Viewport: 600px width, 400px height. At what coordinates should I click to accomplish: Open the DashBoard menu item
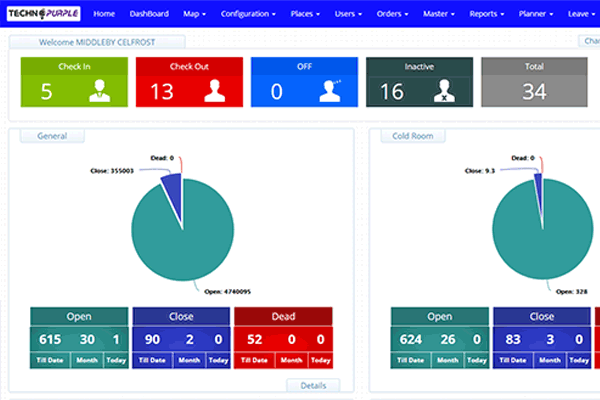pyautogui.click(x=149, y=14)
